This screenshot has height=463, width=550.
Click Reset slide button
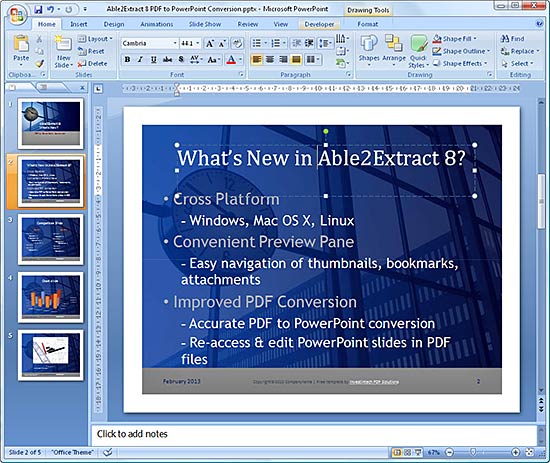point(91,51)
